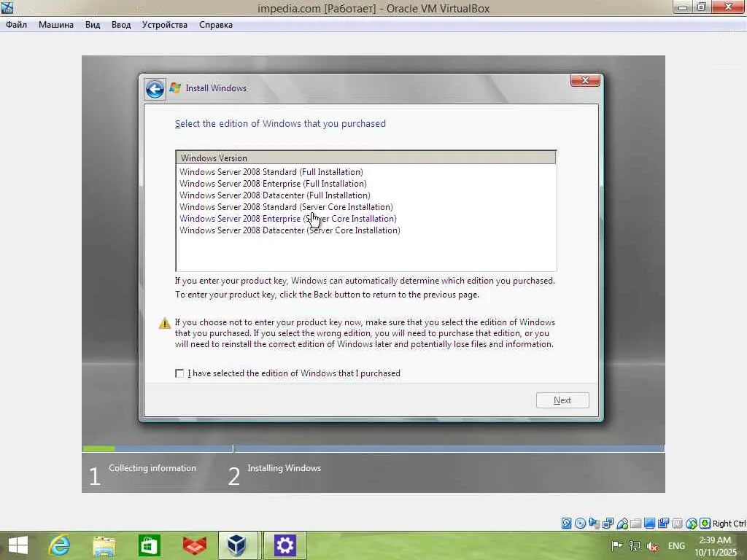This screenshot has height=560, width=747.
Task: Click the 'Right Ctrl' host key label
Action: click(729, 524)
